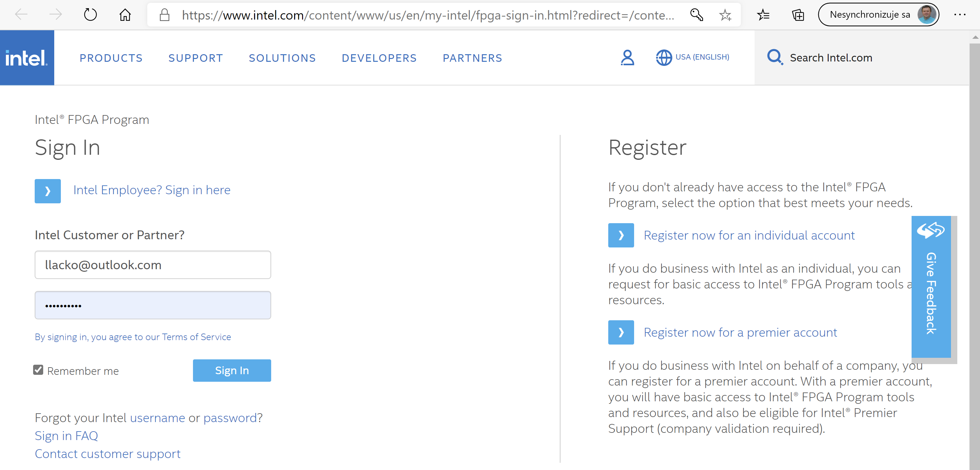Click the Intel logo home icon
The width and height of the screenshot is (980, 470).
point(26,58)
